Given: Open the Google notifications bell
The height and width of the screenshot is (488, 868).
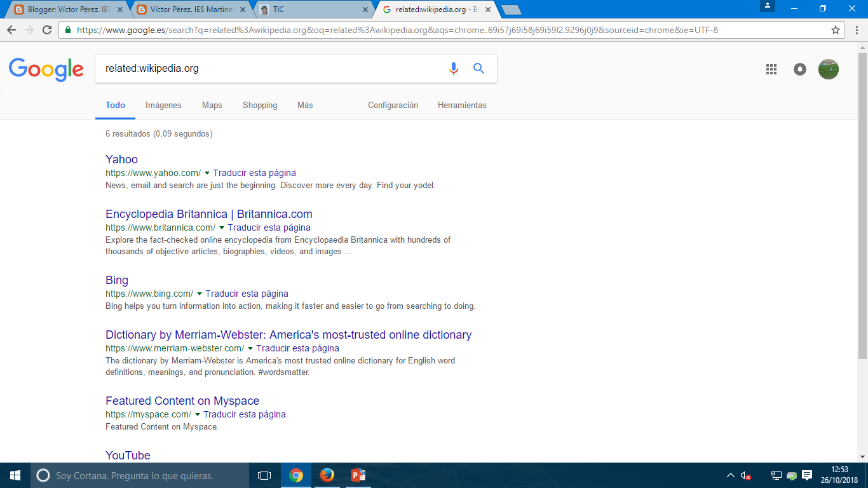Looking at the screenshot, I should [800, 69].
